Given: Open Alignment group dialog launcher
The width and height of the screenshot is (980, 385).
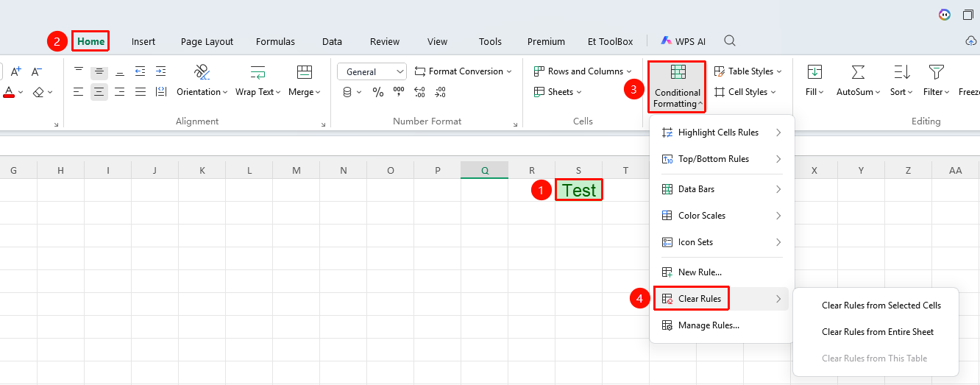Looking at the screenshot, I should point(324,125).
